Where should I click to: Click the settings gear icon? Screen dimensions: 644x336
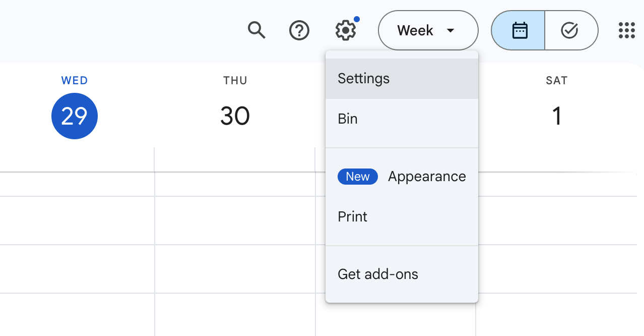346,31
